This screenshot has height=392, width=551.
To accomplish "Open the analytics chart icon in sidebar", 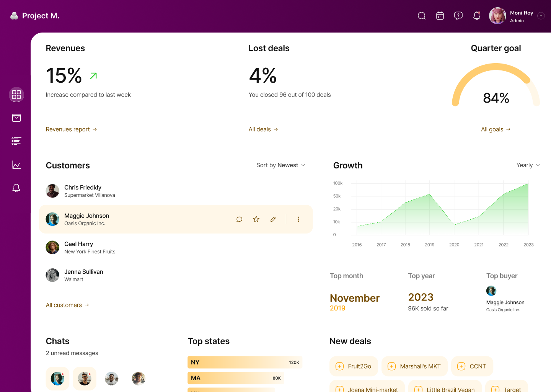I will point(16,165).
